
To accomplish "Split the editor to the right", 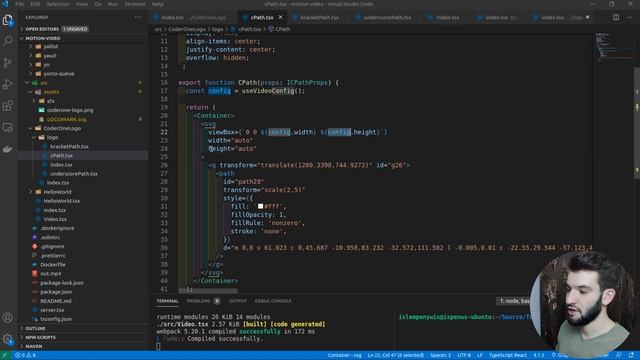I will tap(616, 17).
